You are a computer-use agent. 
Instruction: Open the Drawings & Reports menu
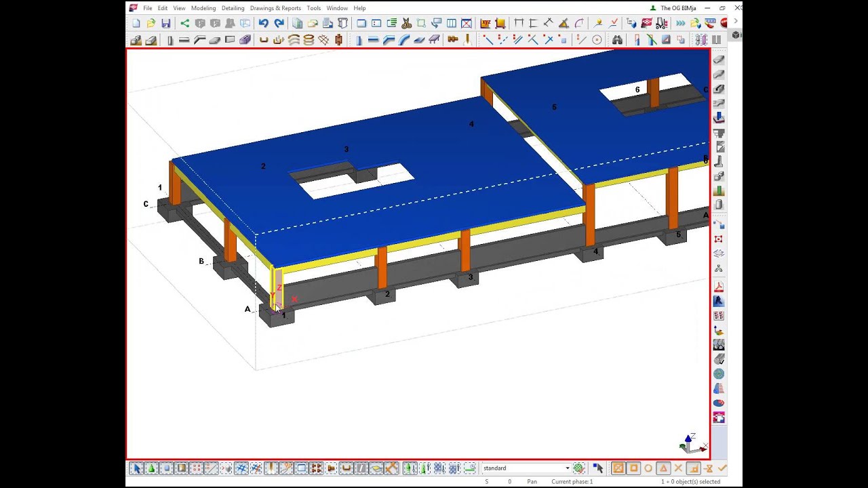point(275,8)
